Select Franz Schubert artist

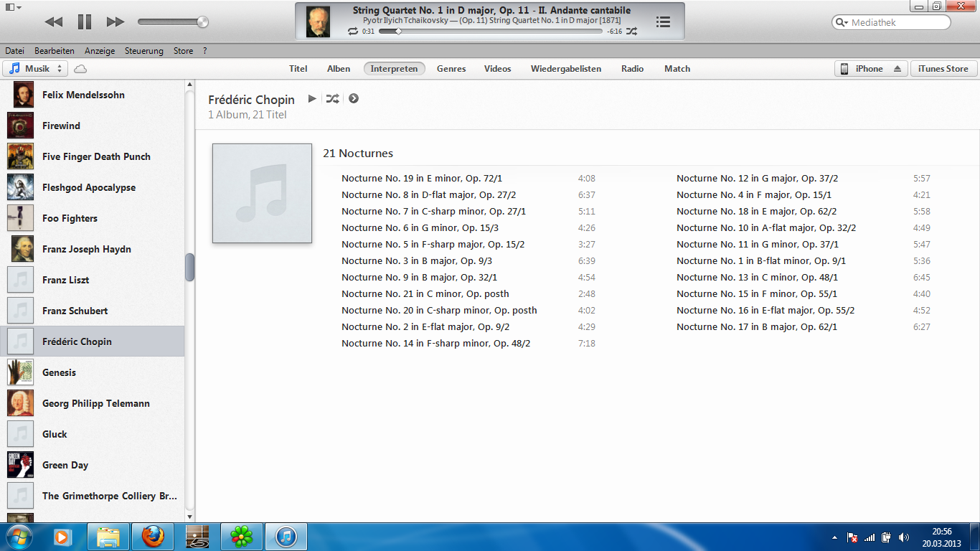pos(92,311)
